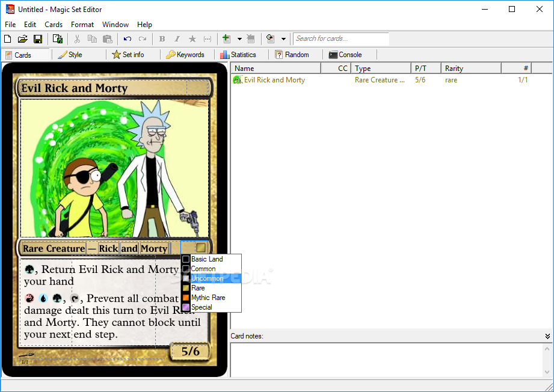Click the card name Evil Rick and Morty
This screenshot has height=392, width=554.
74,88
